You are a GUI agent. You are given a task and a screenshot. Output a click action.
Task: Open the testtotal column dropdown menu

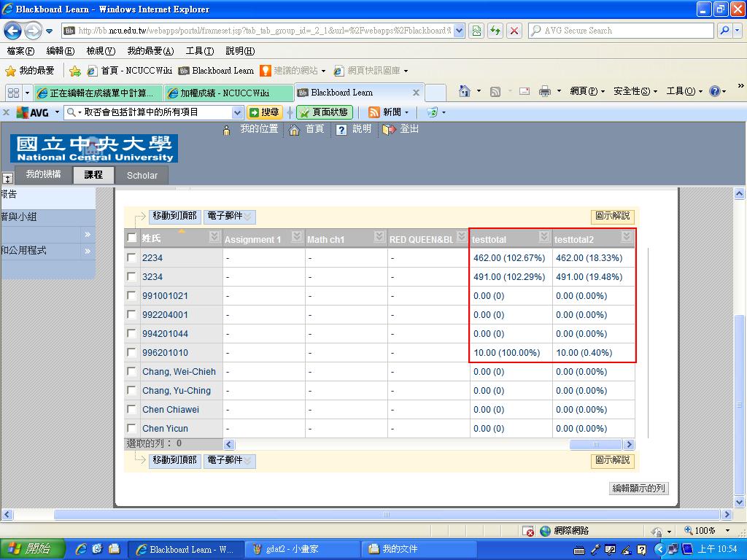click(x=543, y=237)
